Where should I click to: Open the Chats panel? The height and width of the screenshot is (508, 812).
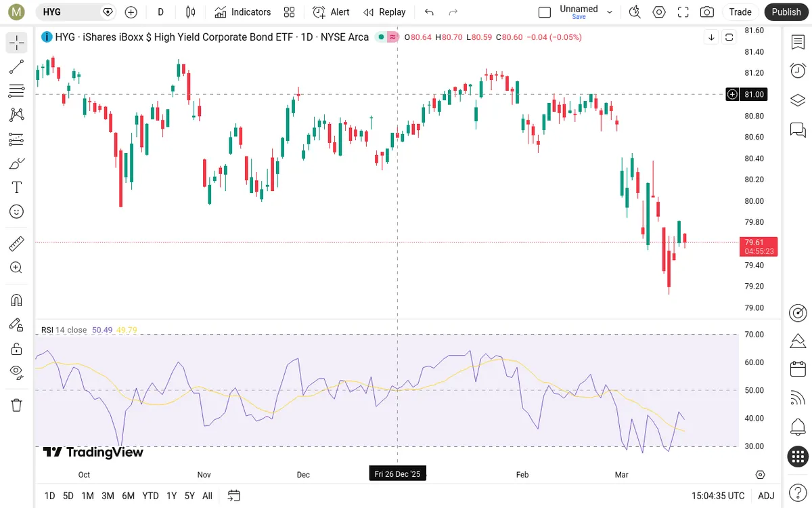coord(798,129)
